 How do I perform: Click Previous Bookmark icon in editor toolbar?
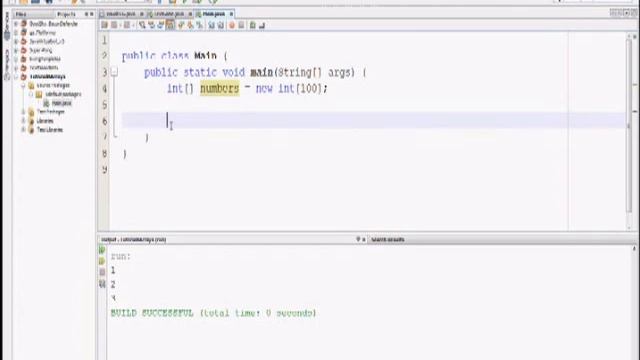(x=181, y=25)
